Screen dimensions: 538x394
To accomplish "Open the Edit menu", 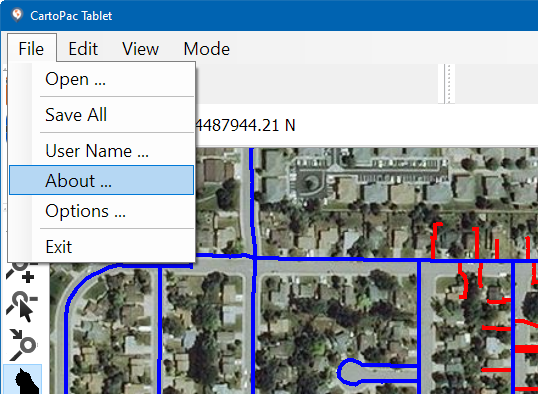I will tap(83, 48).
